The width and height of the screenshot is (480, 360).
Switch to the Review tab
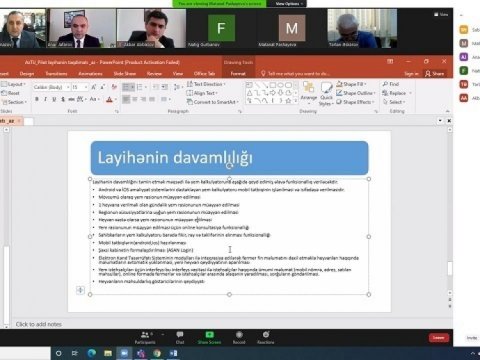pyautogui.click(x=154, y=73)
